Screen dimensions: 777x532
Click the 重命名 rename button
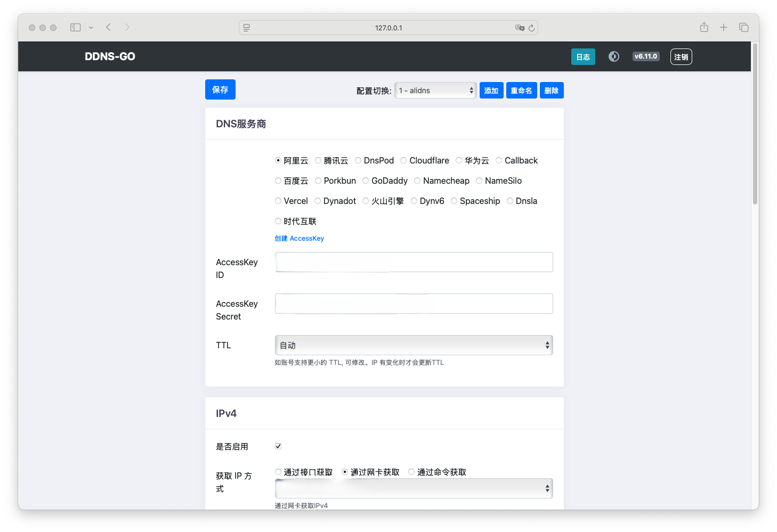(x=521, y=91)
